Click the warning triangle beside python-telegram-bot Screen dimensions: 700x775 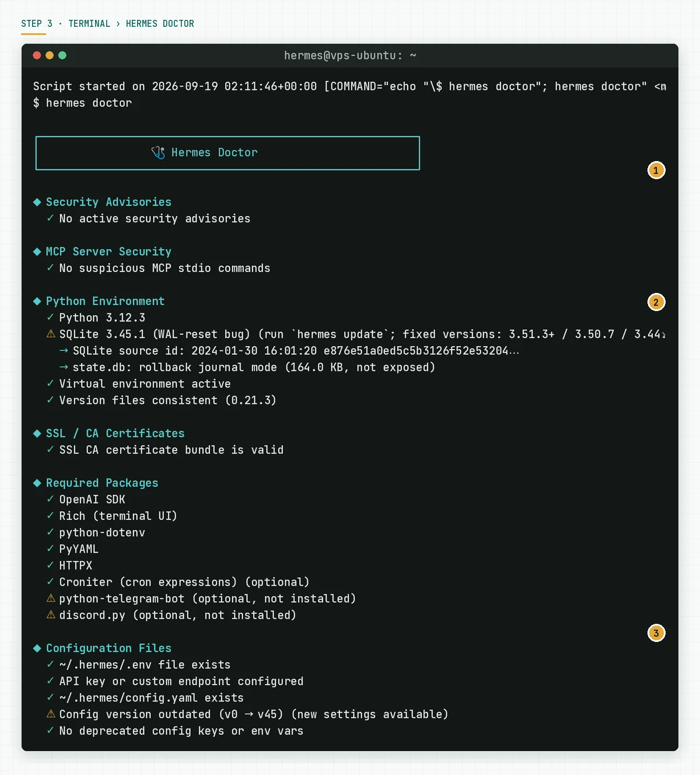(x=51, y=598)
